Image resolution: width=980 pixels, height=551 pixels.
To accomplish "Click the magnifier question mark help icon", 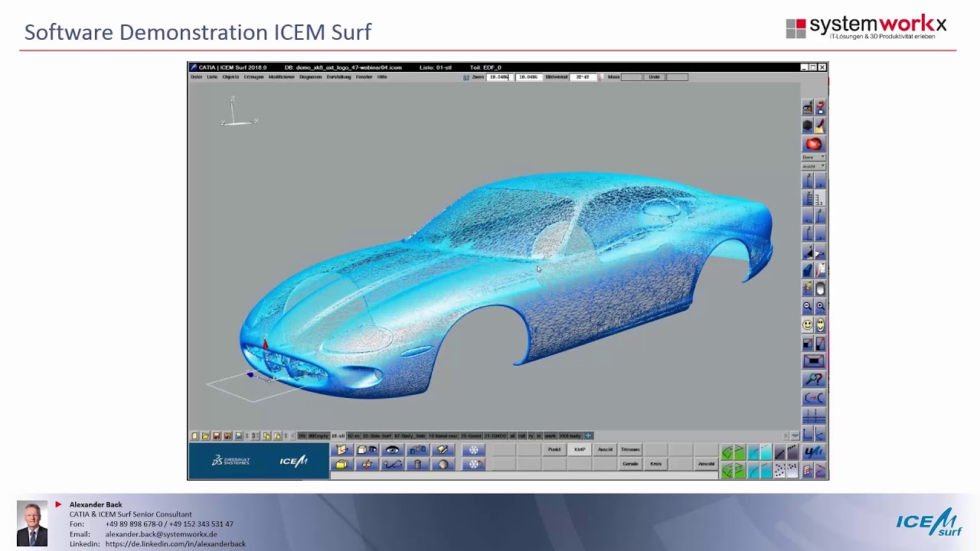I will click(x=814, y=379).
